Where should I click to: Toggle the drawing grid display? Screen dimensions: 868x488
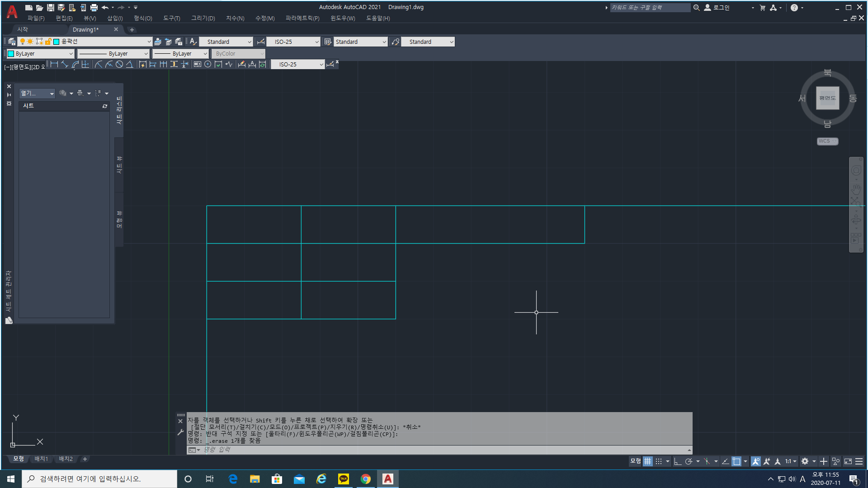tap(648, 461)
